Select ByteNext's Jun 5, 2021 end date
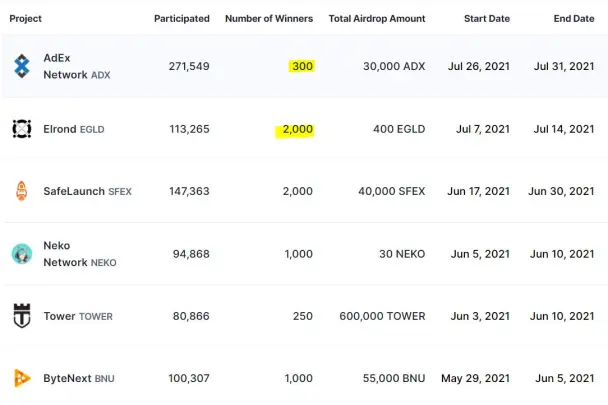The image size is (608, 405). (565, 378)
